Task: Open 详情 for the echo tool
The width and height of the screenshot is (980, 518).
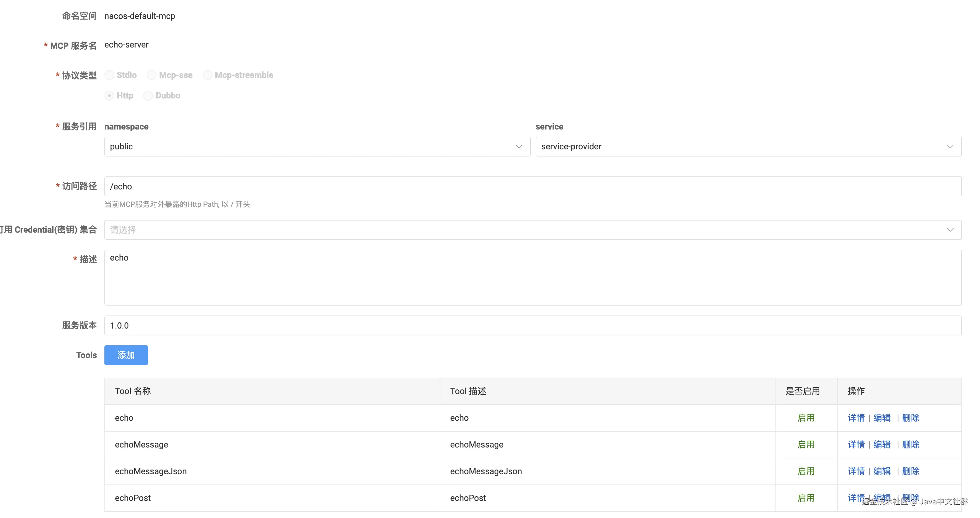Action: [856, 418]
